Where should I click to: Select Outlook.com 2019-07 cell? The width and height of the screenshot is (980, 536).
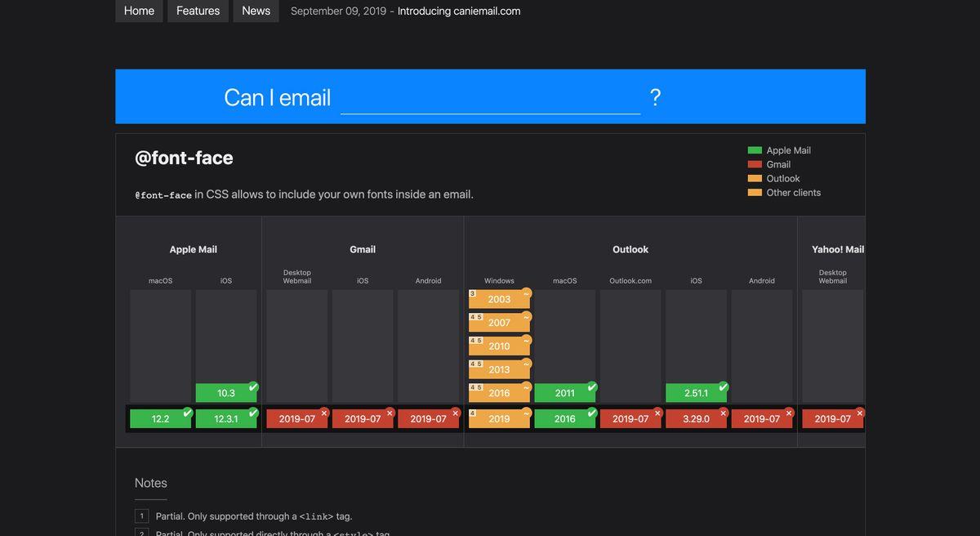point(630,418)
